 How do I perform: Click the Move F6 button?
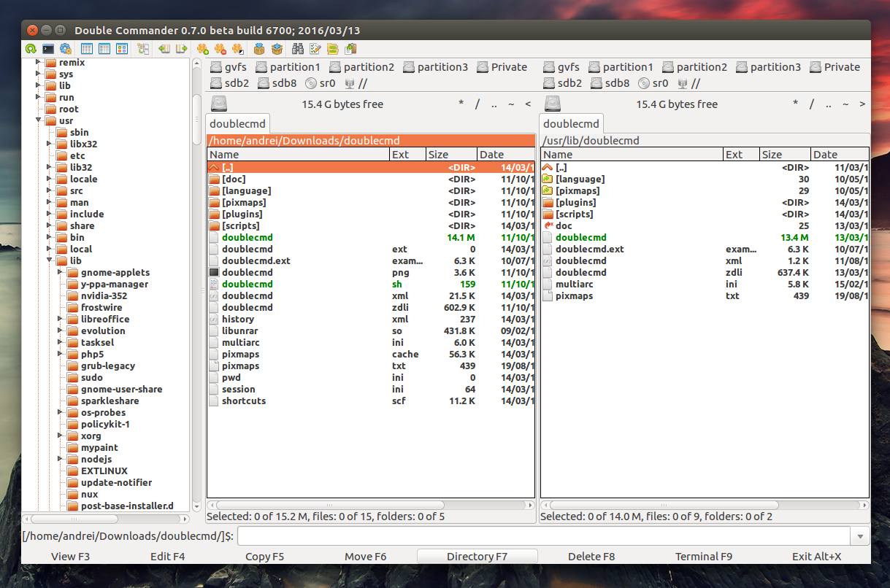(x=365, y=557)
